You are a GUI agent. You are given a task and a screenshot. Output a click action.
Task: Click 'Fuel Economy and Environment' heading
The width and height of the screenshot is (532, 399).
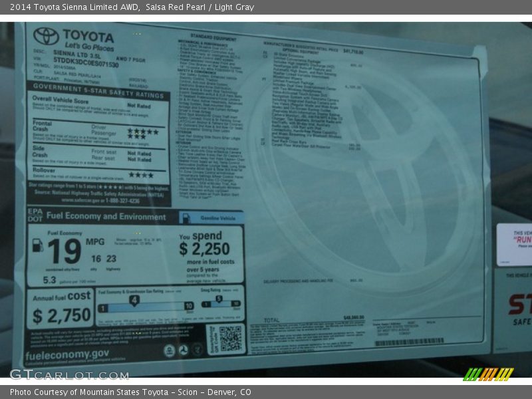pos(106,216)
